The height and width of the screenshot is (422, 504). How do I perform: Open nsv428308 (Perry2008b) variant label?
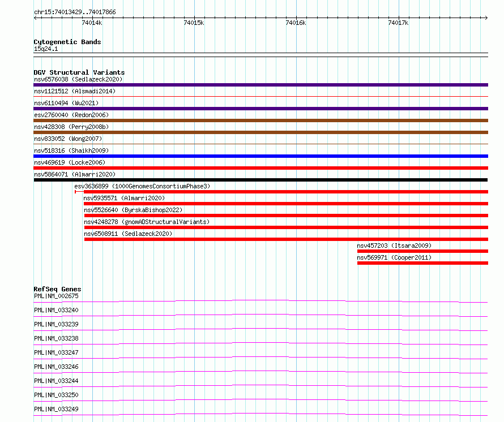point(71,127)
